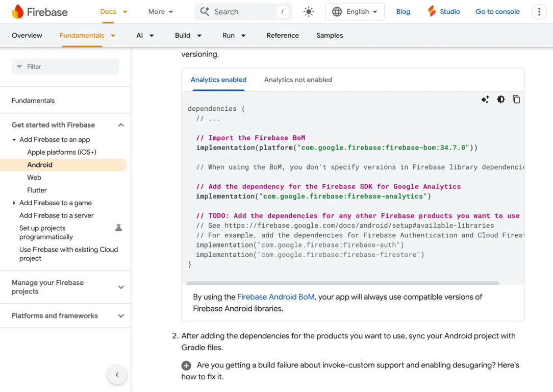This screenshot has width=553, height=392.
Task: Open the Build menu in the navigation bar
Action: point(187,35)
